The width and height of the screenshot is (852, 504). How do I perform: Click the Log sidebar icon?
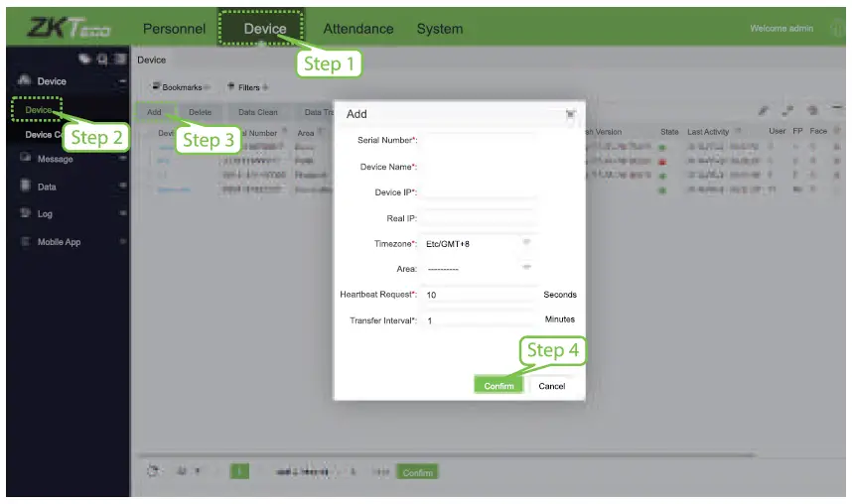coord(25,213)
